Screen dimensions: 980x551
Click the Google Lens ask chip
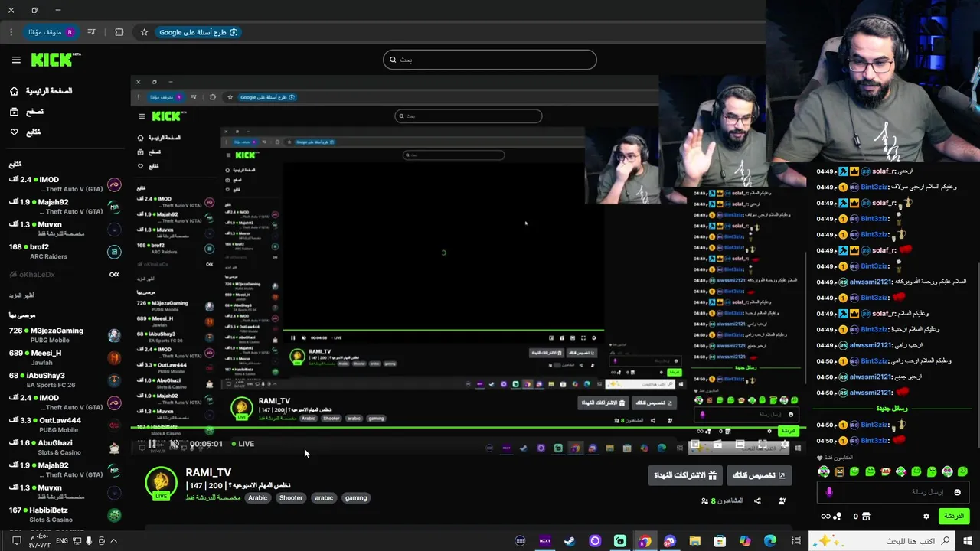click(x=199, y=32)
